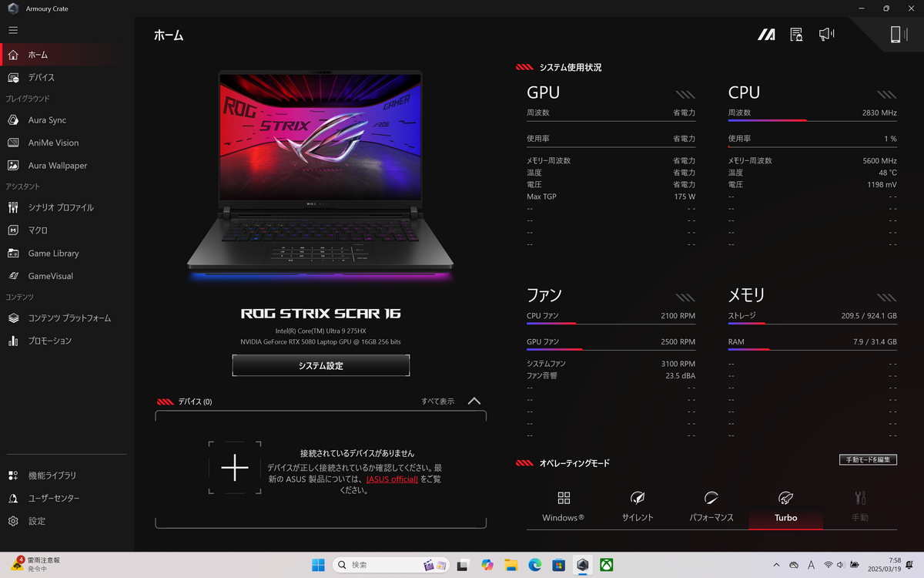Click すべて表示 link

437,401
